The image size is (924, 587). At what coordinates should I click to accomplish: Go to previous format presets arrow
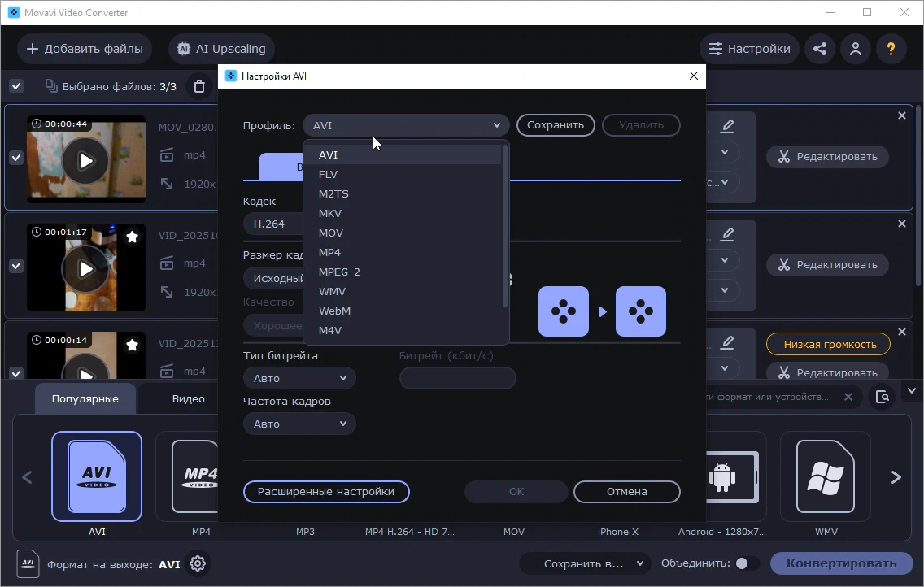tap(27, 477)
